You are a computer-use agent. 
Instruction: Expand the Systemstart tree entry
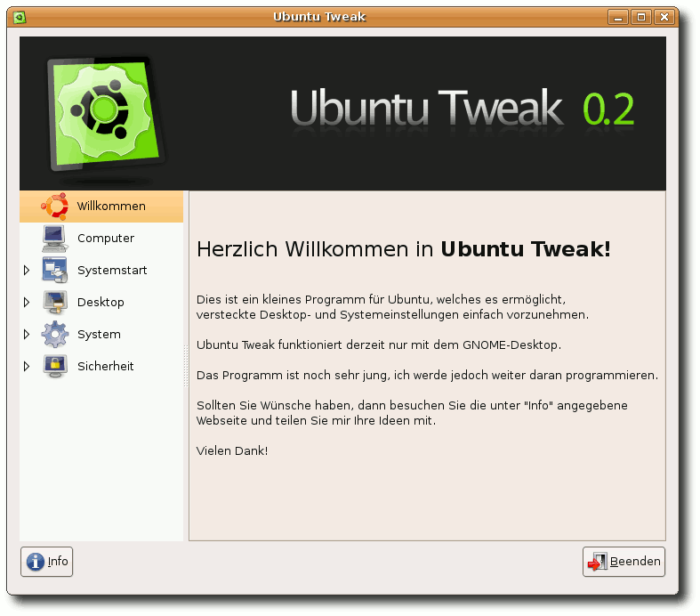(27, 271)
